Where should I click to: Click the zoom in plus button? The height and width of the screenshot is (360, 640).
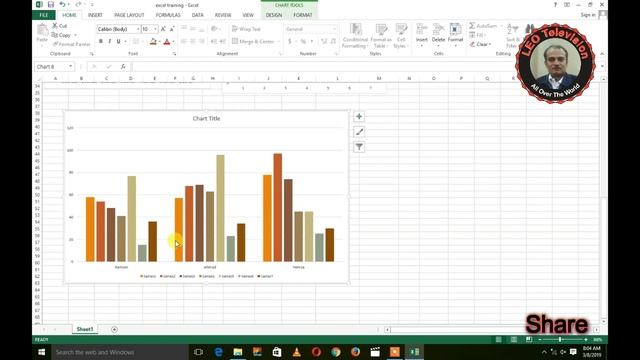[586, 340]
